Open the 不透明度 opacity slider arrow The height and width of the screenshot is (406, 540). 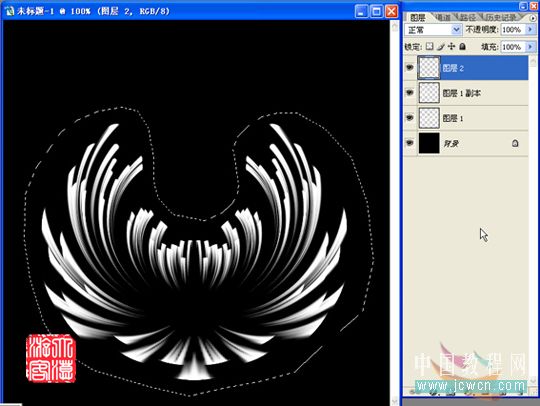coord(530,30)
